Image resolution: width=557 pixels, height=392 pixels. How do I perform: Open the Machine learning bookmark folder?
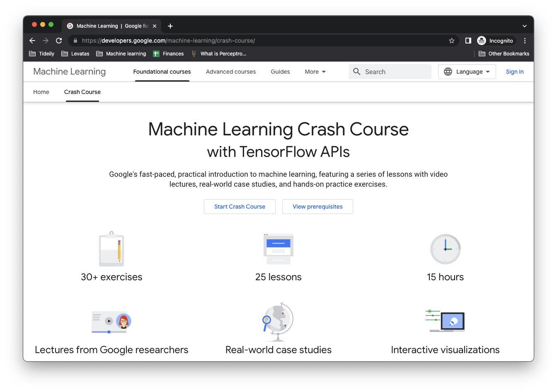point(121,54)
